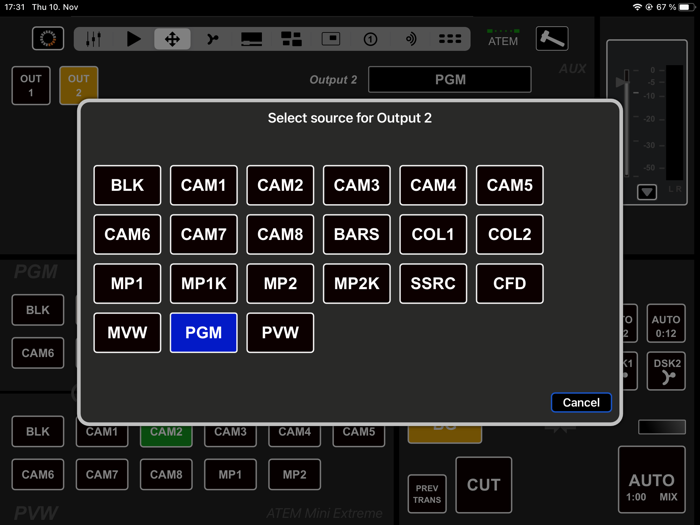Toggle the DSK2 keyer button
This screenshot has height=525, width=700.
pos(666,371)
